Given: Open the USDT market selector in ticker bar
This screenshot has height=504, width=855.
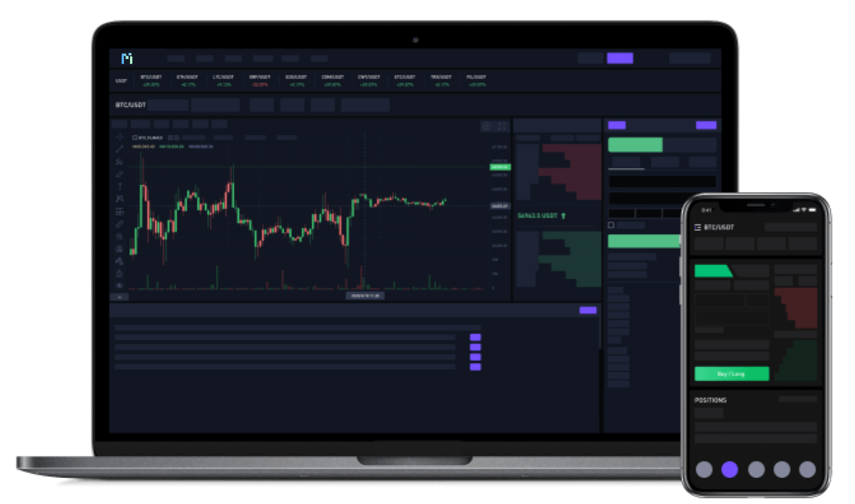Looking at the screenshot, I should [121, 81].
